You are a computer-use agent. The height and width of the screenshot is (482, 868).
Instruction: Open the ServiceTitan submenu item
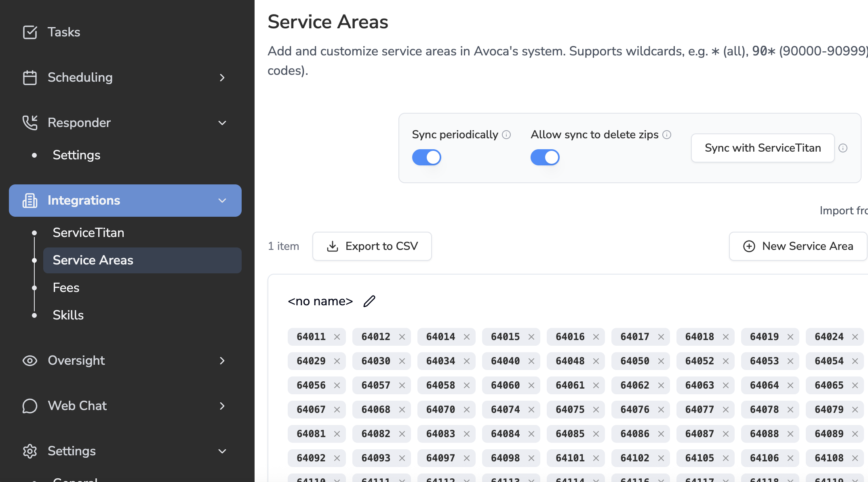[88, 233]
